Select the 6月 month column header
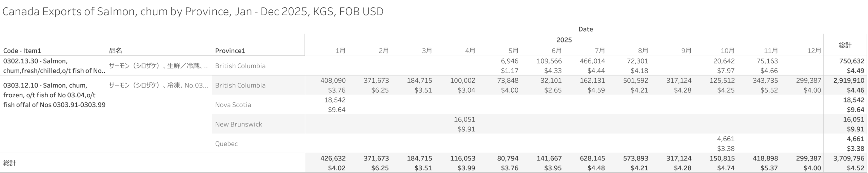This screenshot has width=868, height=173. point(556,51)
